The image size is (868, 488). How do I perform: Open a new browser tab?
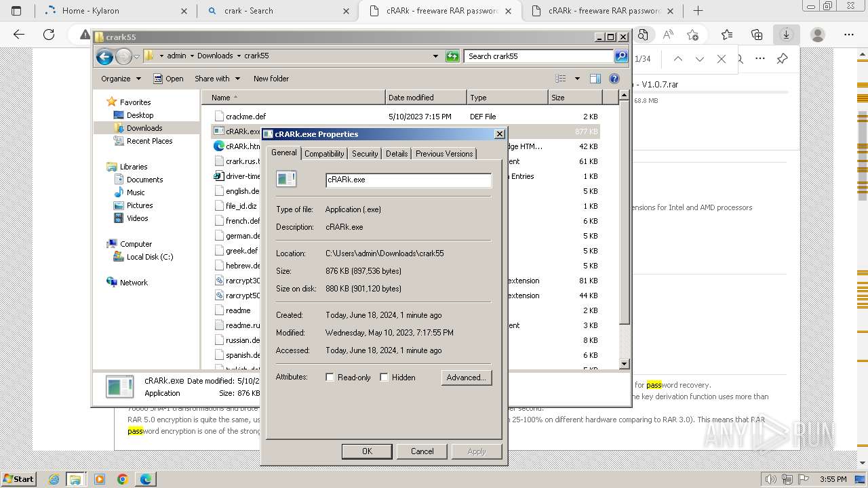pos(698,11)
